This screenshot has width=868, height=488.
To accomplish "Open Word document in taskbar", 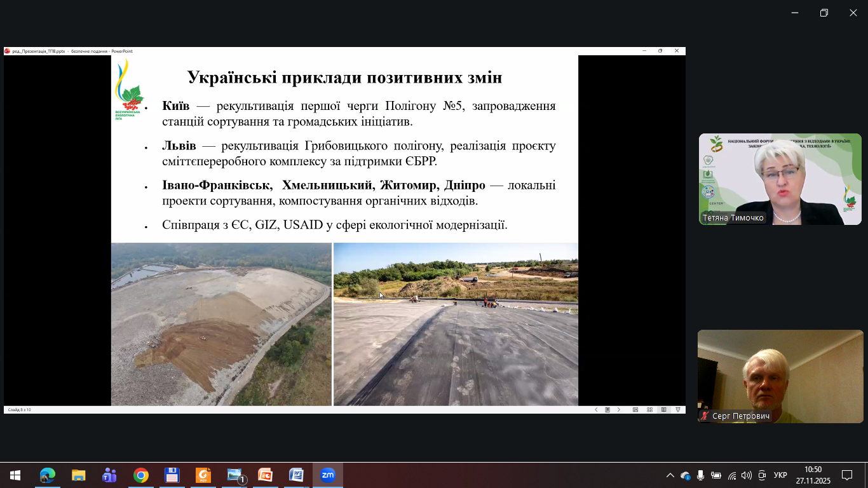I will [x=296, y=475].
